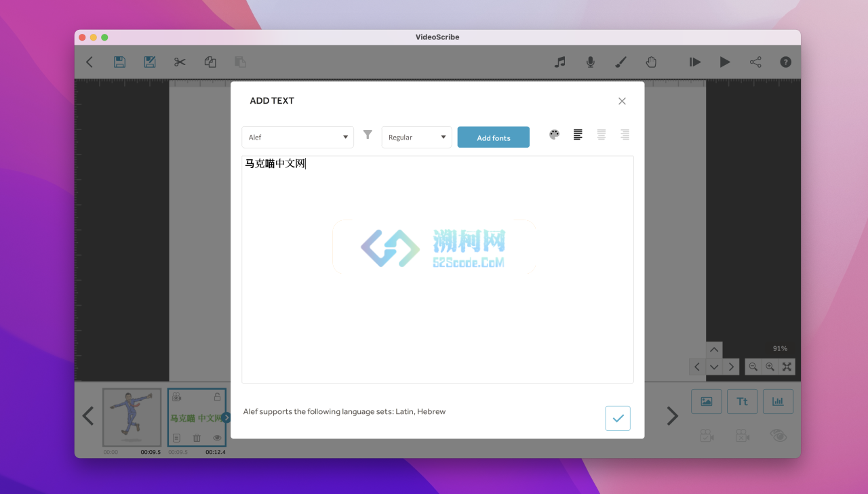Clear camera position with the X camera icon

tap(743, 436)
